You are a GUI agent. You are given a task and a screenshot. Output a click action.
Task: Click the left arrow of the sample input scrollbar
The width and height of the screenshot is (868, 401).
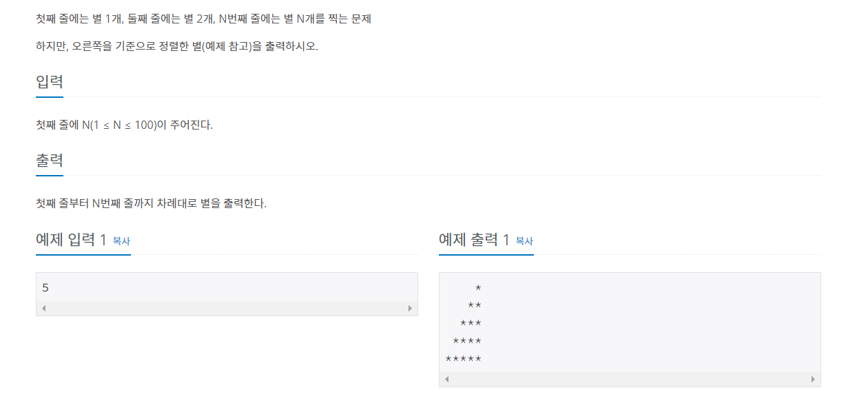click(42, 309)
